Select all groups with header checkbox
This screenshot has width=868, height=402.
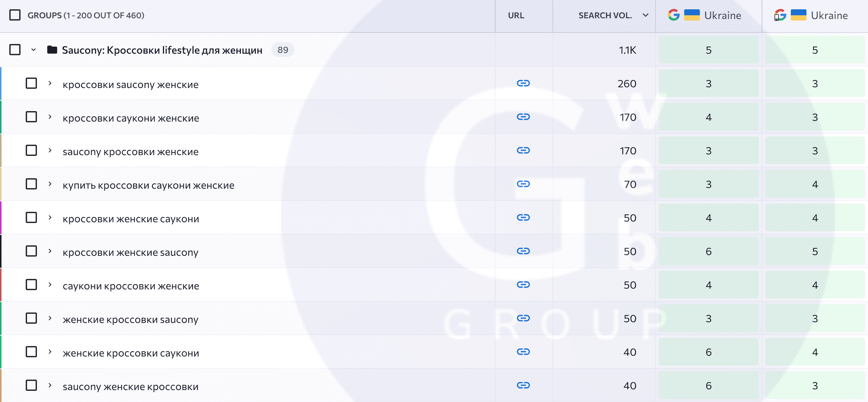click(x=15, y=15)
